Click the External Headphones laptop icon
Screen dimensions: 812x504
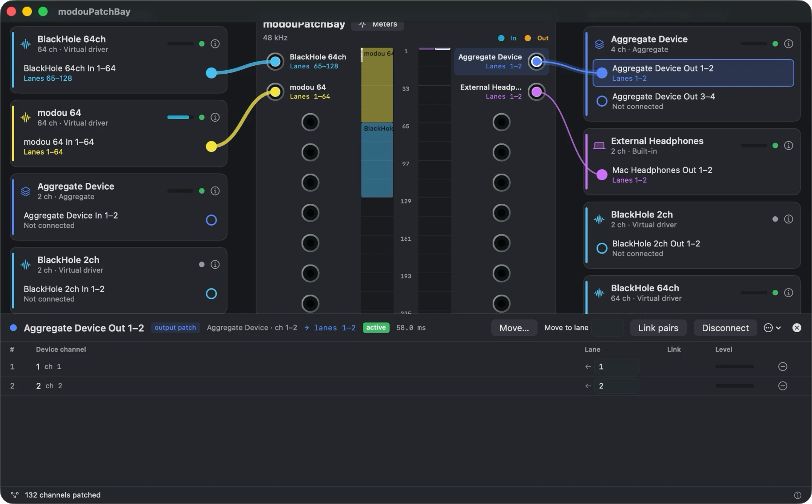[599, 146]
